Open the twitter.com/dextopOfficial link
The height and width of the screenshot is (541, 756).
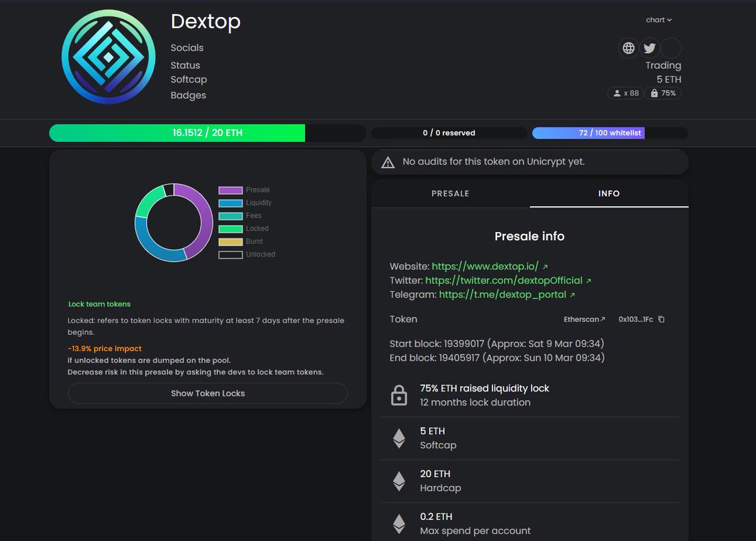(x=508, y=281)
